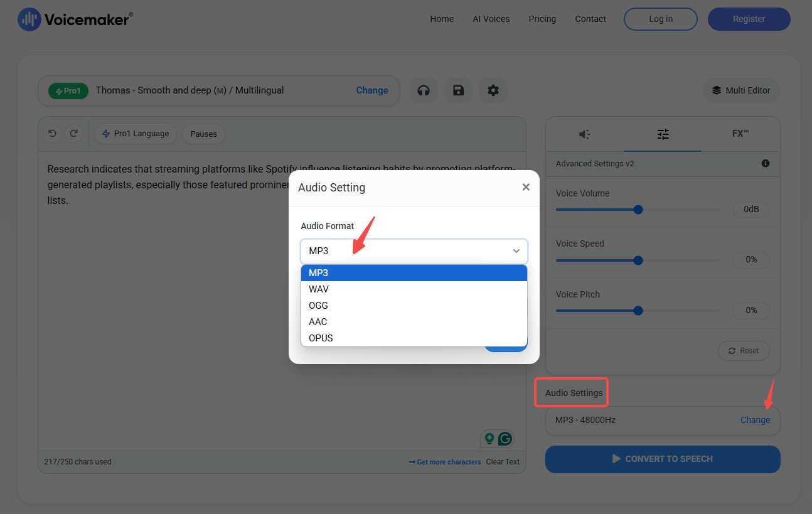Adjust the Voice Pitch slider
812x514 pixels.
coord(638,310)
